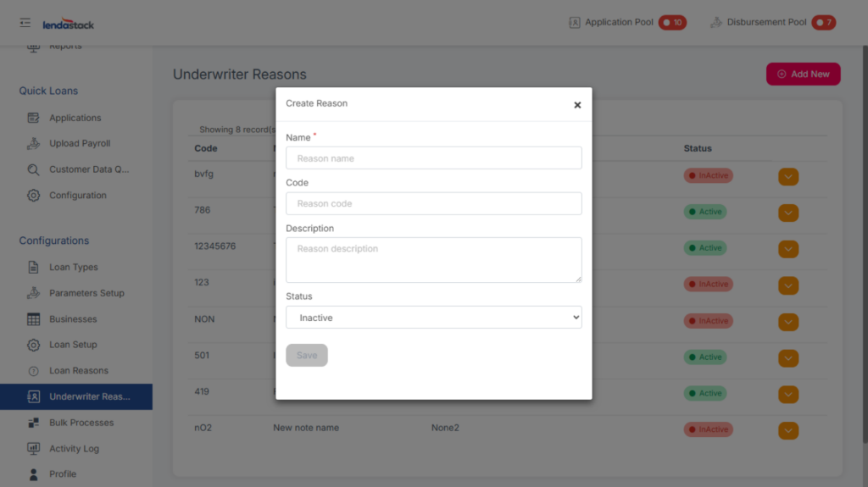
Task: Expand actions chevron for code bvfg row
Action: click(788, 177)
